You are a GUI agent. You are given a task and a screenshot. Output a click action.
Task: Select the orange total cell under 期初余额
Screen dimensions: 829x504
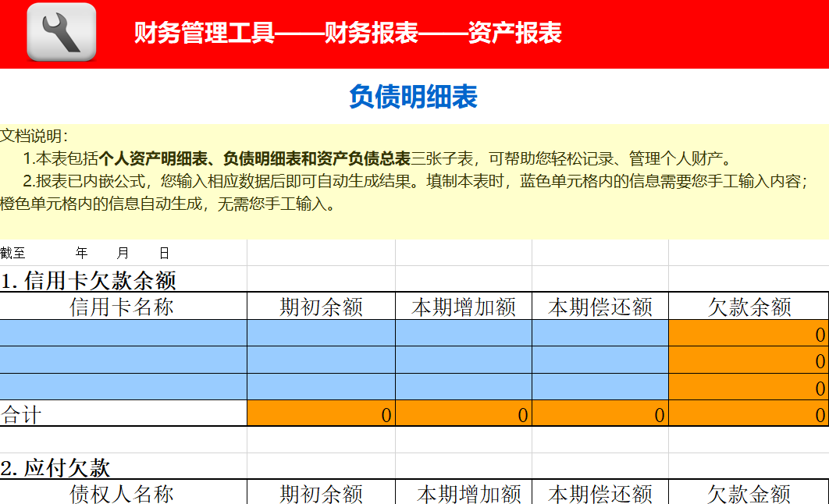[x=322, y=412]
